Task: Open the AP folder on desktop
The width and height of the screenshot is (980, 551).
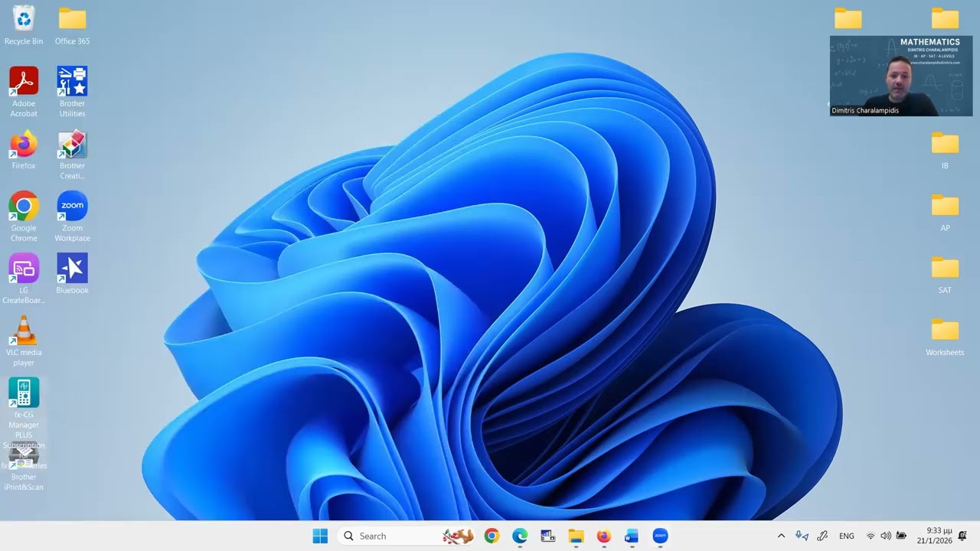Action: coord(945,212)
